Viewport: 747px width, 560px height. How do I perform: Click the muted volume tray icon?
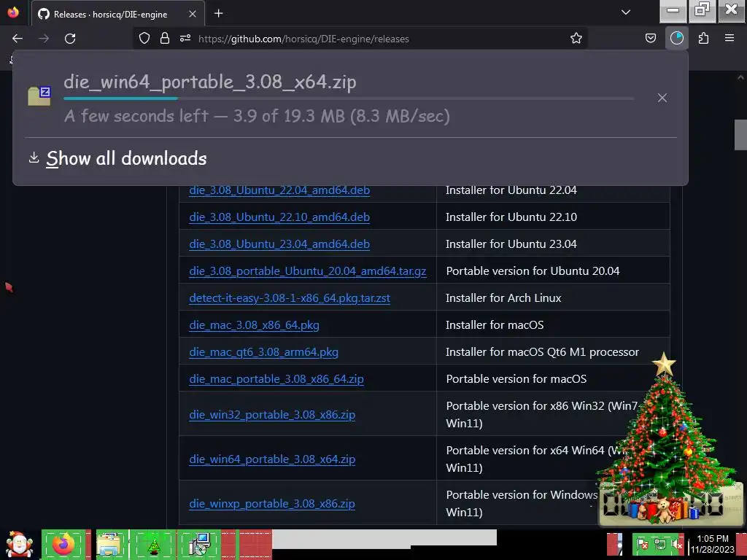[x=676, y=544]
